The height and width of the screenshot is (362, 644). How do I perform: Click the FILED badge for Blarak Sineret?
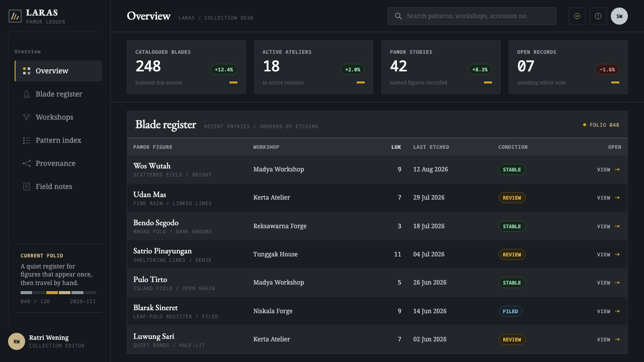tap(510, 311)
